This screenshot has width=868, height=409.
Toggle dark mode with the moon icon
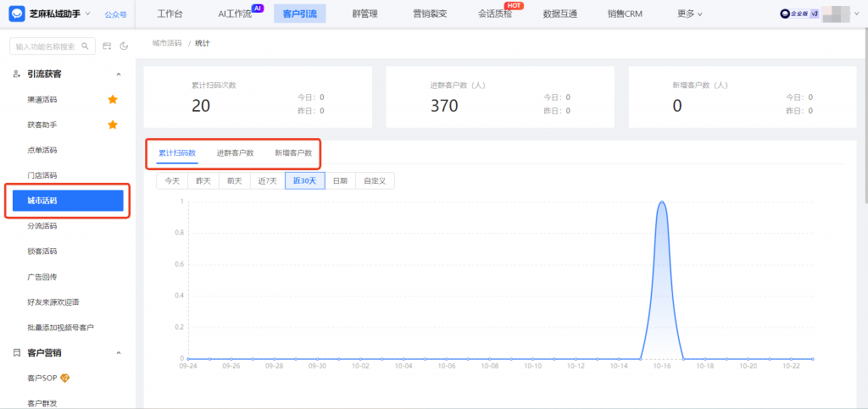point(124,46)
